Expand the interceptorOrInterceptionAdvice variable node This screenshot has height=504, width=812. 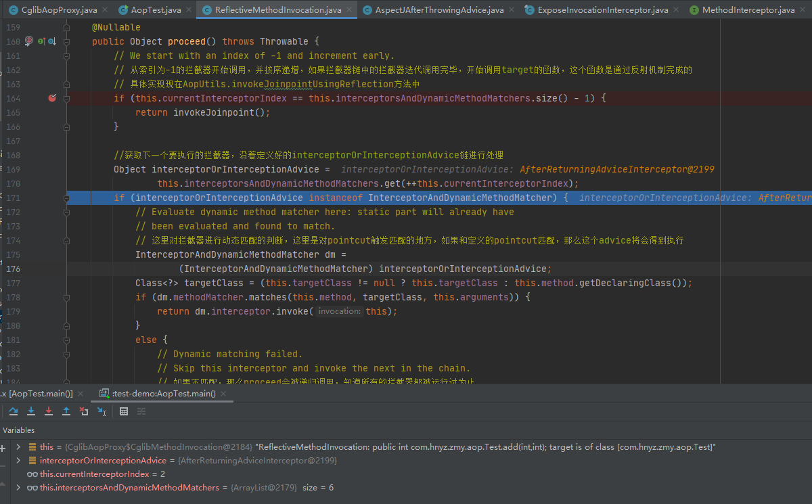tap(19, 461)
